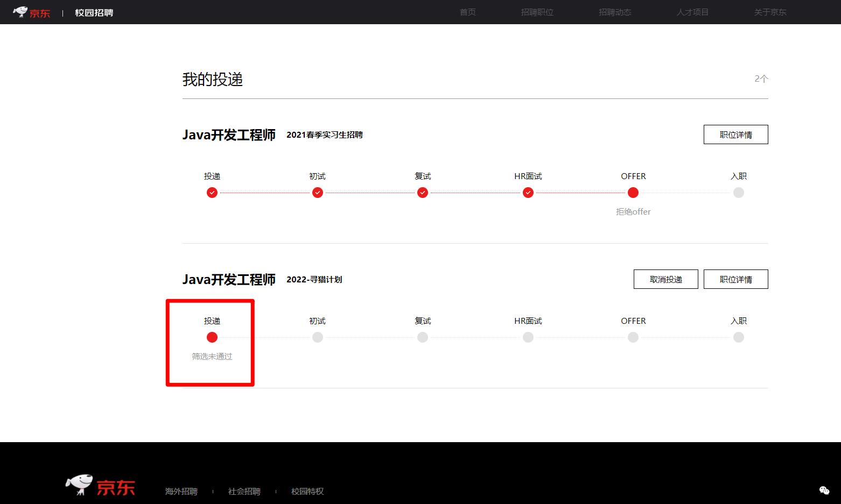Viewport: 841px width, 504px height.
Task: Click Java开发工程师 title of 2021春季实习生招聘
Action: point(229,135)
